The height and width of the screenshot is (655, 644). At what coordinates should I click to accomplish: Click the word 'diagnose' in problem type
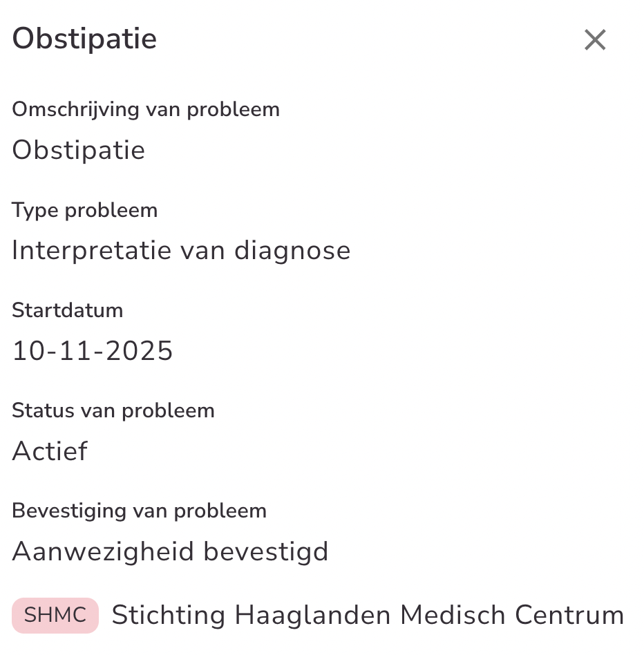292,250
